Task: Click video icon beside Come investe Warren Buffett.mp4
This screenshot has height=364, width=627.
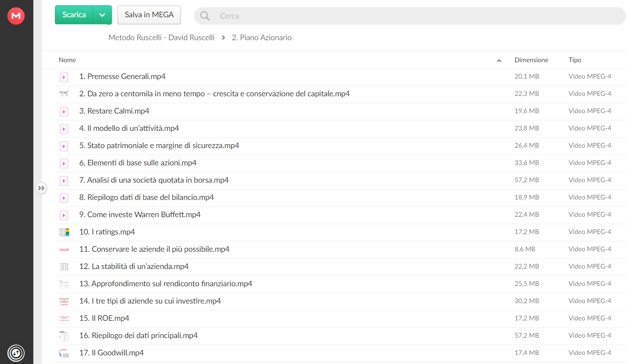Action: [64, 215]
